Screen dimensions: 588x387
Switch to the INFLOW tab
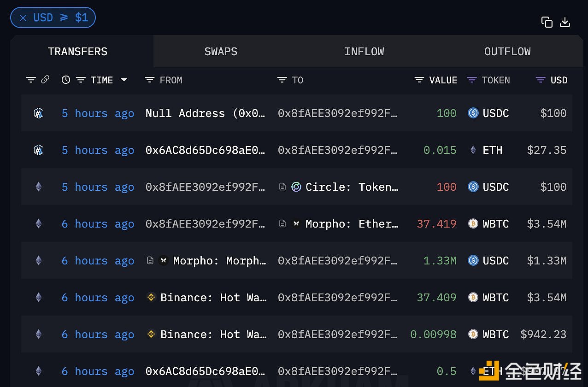tap(364, 52)
